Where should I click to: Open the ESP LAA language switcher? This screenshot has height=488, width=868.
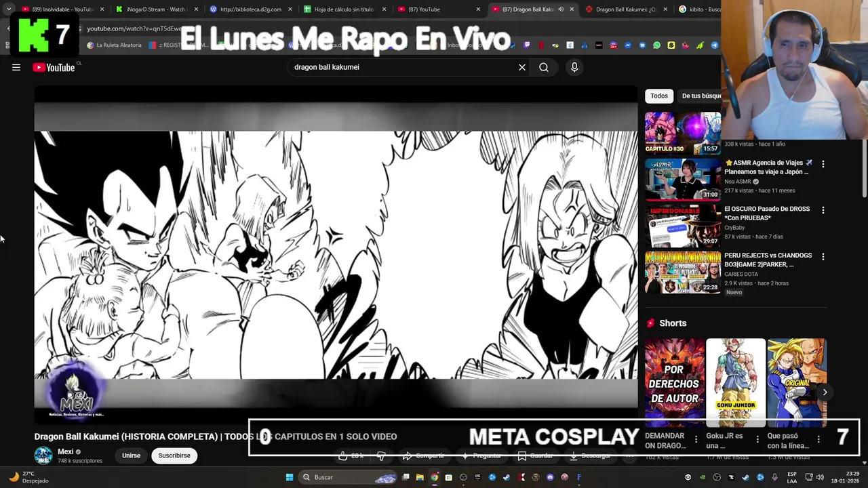click(792, 477)
